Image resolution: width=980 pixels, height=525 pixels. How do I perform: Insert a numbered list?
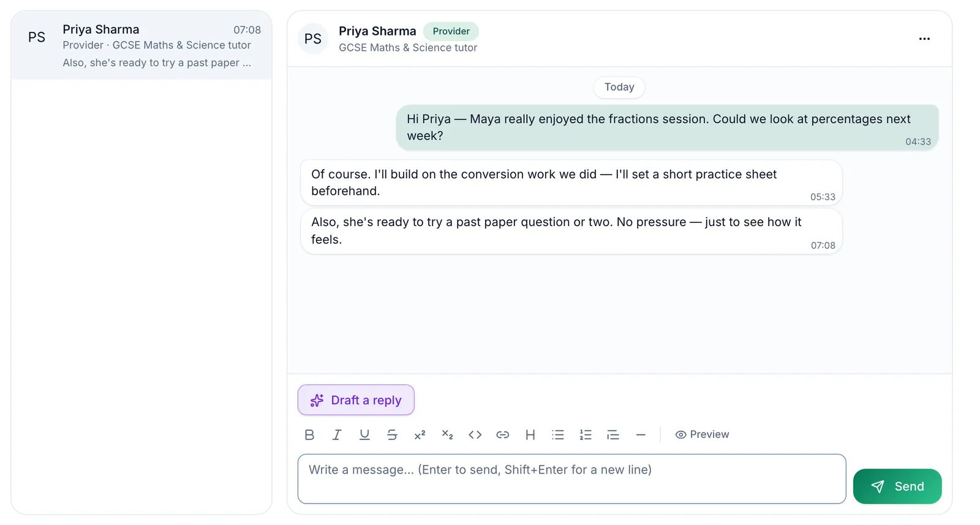click(586, 434)
